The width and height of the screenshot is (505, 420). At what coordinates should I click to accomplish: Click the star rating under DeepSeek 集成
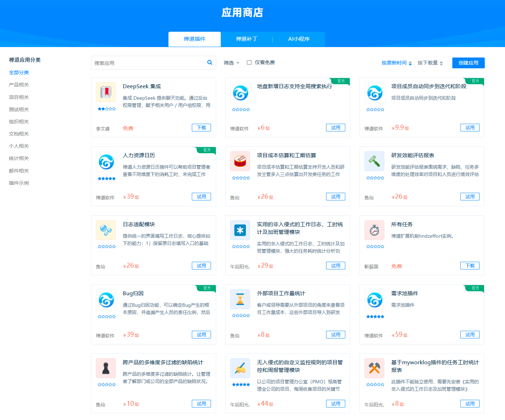point(107,109)
